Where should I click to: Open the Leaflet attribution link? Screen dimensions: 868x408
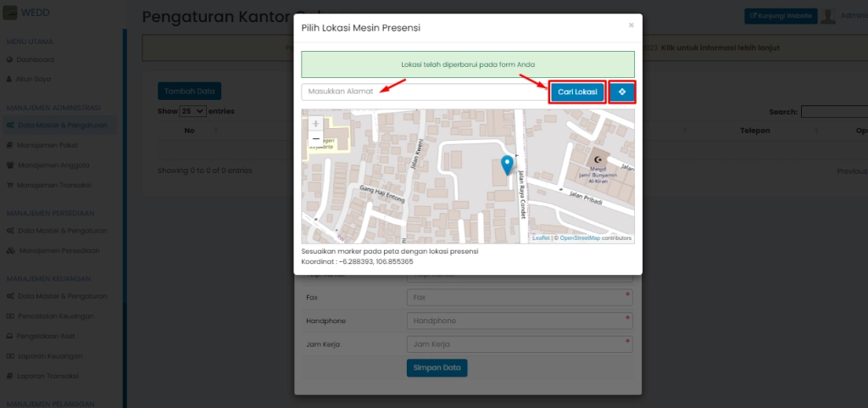[x=541, y=238]
